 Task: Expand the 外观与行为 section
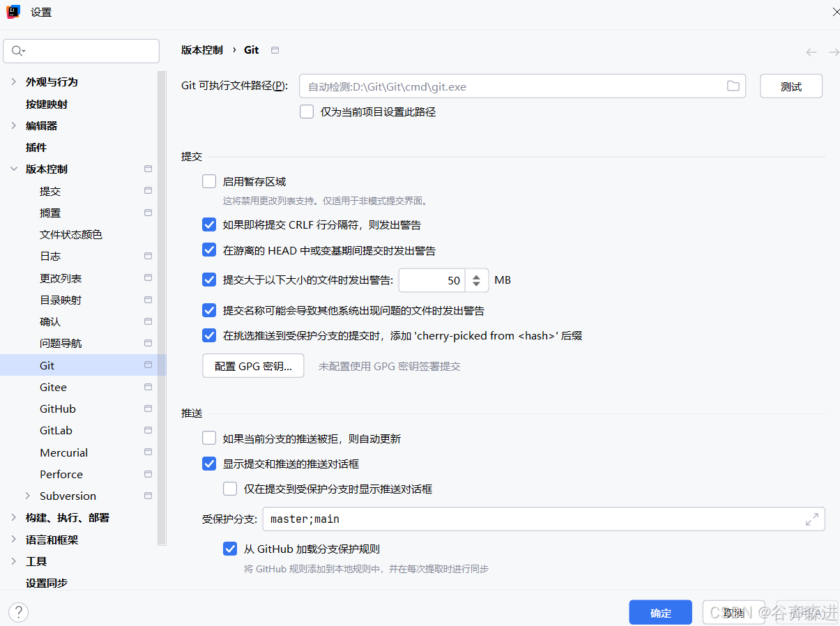(x=15, y=82)
